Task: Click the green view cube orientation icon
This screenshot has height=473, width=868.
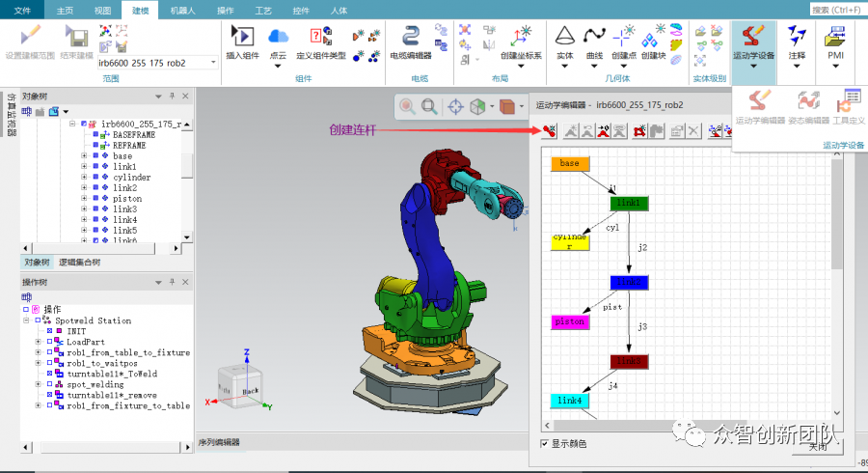Action: [477, 106]
